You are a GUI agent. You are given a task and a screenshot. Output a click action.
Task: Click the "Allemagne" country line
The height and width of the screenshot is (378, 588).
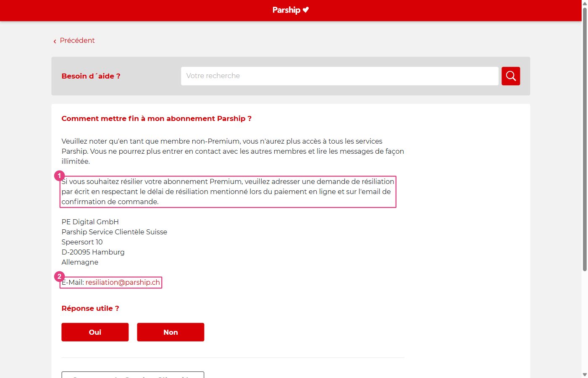[80, 262]
